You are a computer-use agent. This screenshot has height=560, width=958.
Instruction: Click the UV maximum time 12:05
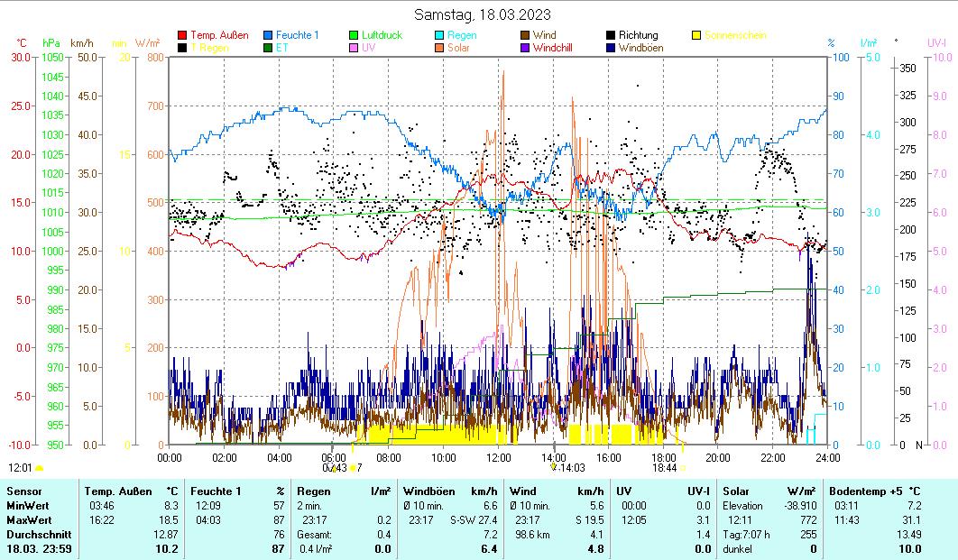click(x=633, y=520)
